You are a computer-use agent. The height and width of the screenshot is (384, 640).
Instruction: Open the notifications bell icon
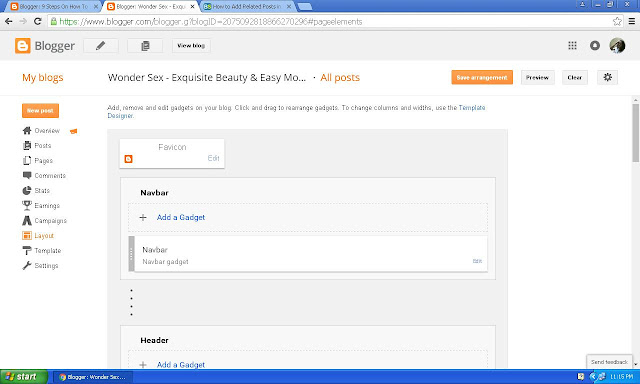coord(595,46)
